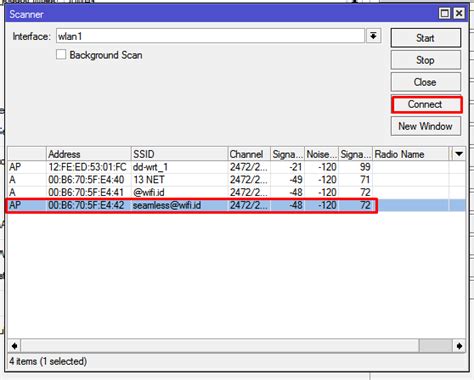Click the horizontal scrollbar right arrow
Viewport: 474px width, 380px height.
(459, 346)
